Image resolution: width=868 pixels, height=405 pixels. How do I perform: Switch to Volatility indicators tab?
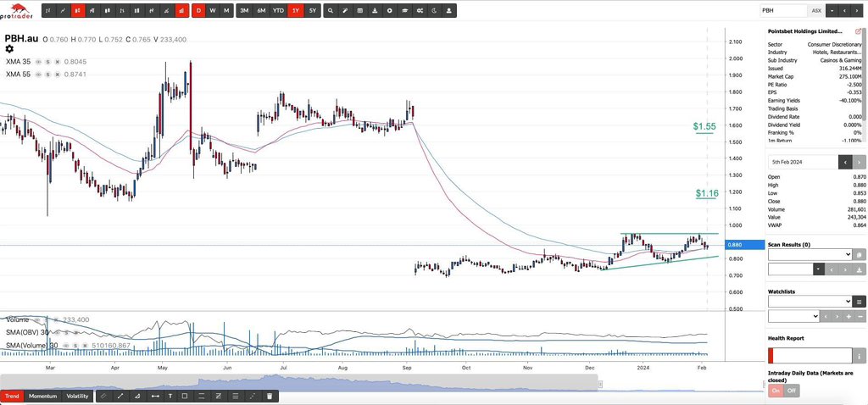point(77,397)
